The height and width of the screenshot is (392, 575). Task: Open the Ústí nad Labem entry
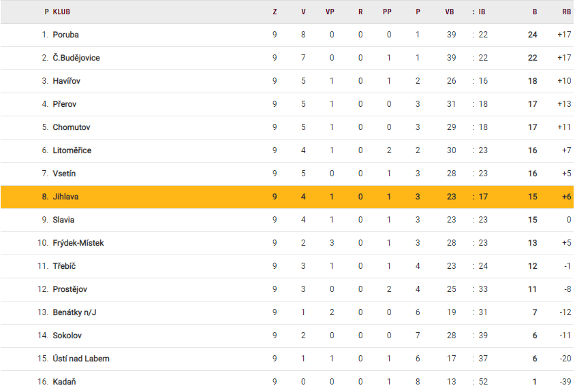[81, 359]
